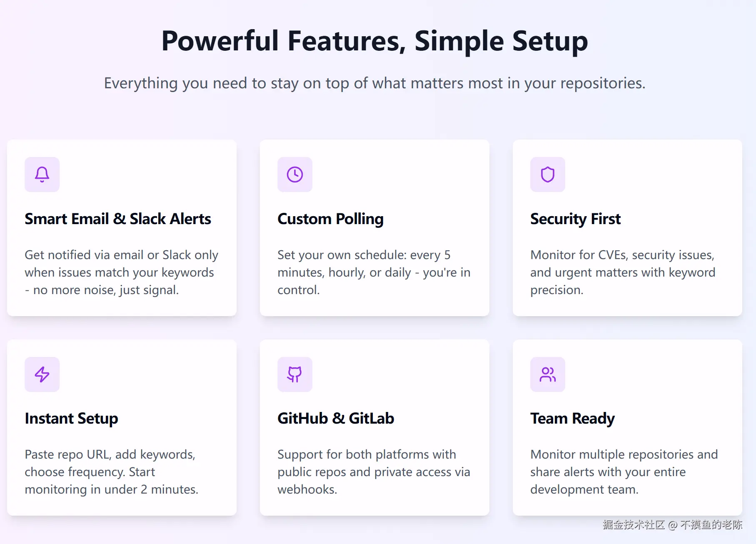The height and width of the screenshot is (544, 756).
Task: Click the users icon for Team Ready
Action: pos(548,374)
